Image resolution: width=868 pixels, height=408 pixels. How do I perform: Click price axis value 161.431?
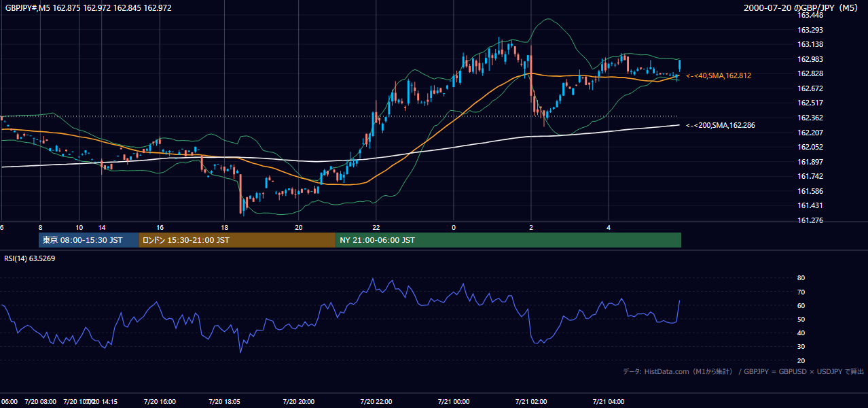point(810,205)
